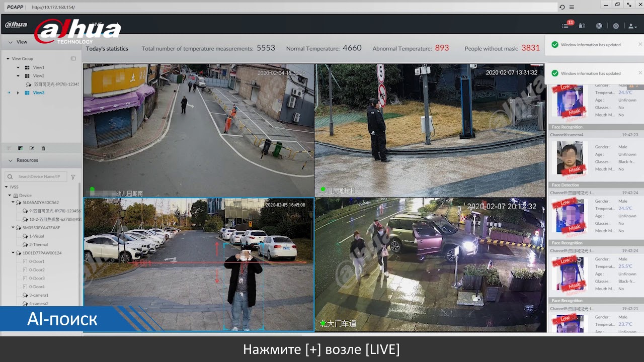Select the 2020-02-07 20:12:32 night car feed
Image resolution: width=644 pixels, height=362 pixels.
(430, 264)
